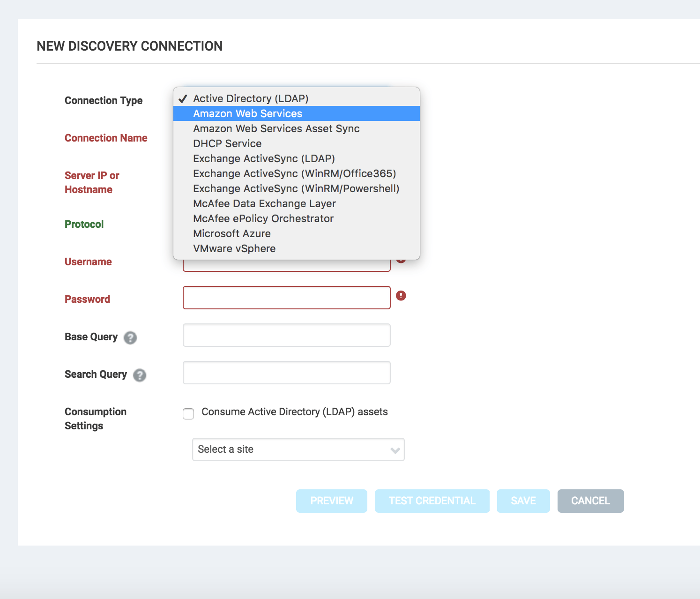Click the Base Query help icon
The width and height of the screenshot is (700, 599).
coord(130,337)
